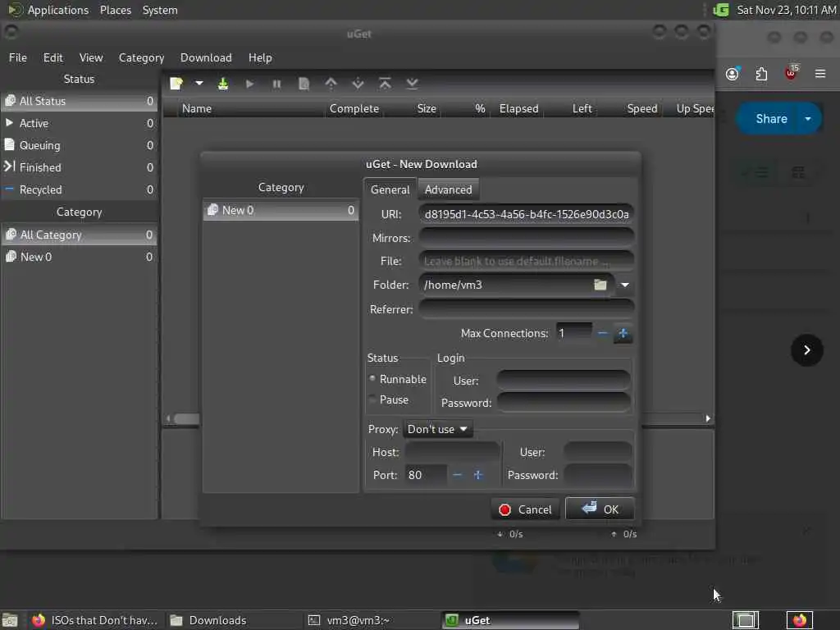Click into the URI field
Image resolution: width=840 pixels, height=630 pixels.
527,214
